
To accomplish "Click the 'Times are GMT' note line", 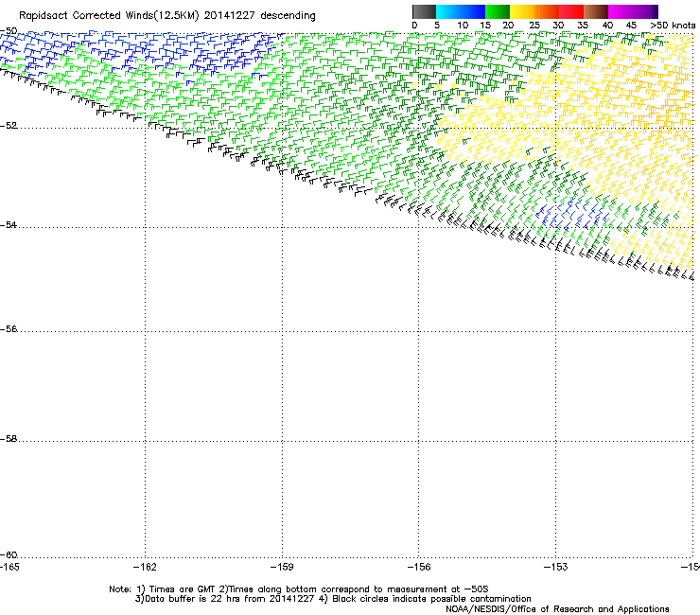I will tap(298, 589).
